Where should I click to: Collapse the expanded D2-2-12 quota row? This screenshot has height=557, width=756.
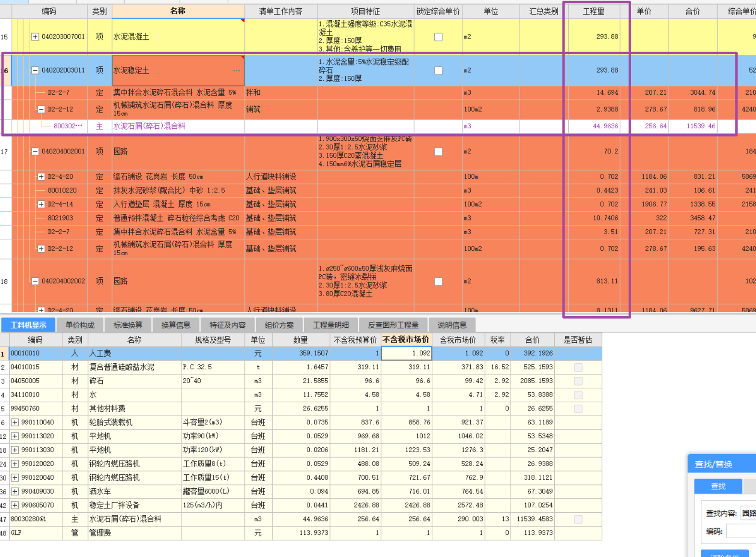pos(41,110)
